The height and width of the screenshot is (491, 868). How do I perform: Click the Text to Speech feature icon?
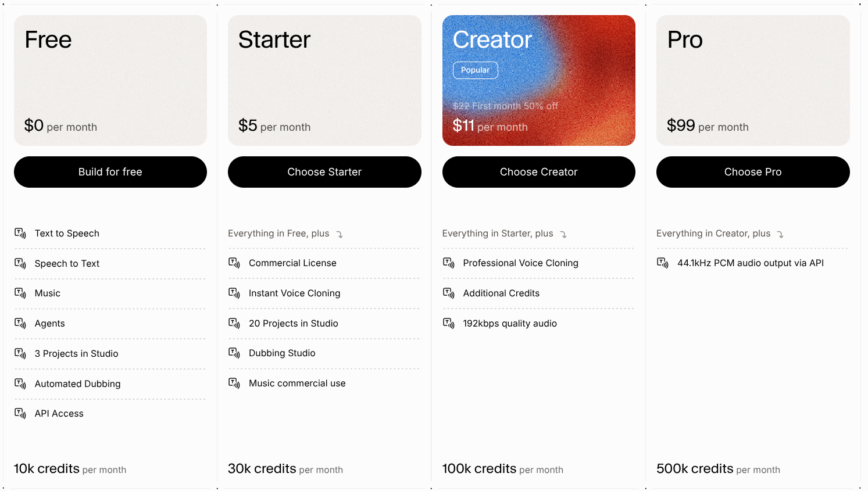(20, 233)
